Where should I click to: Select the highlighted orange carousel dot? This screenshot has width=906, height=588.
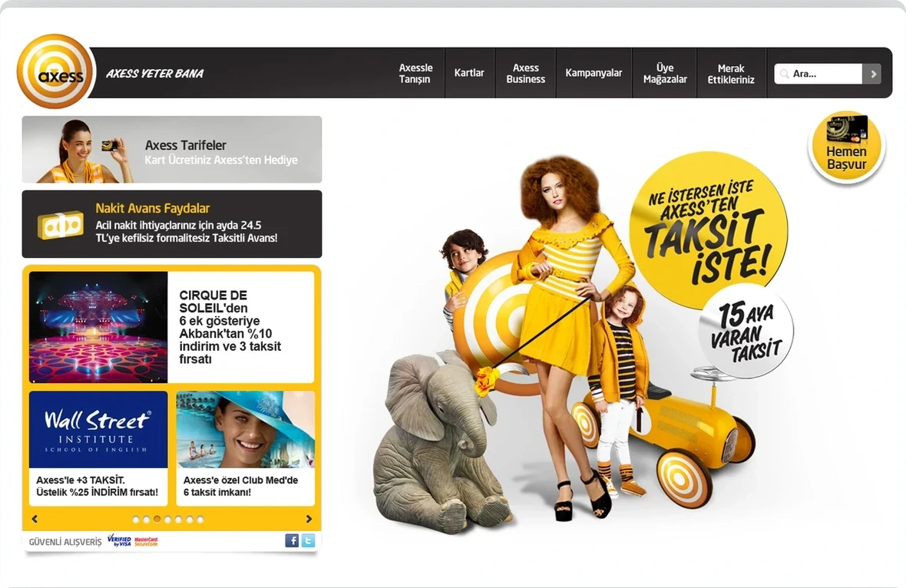pyautogui.click(x=157, y=519)
